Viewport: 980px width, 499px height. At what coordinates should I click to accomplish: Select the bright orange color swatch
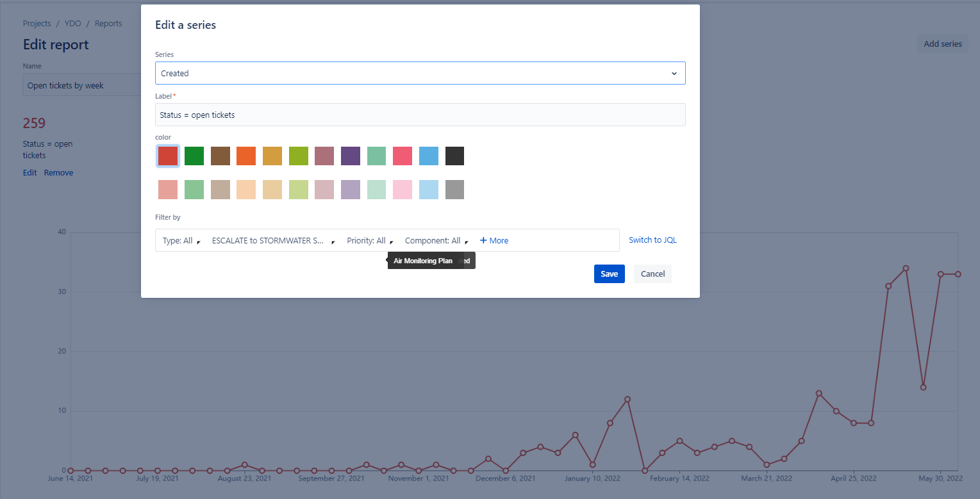pyautogui.click(x=246, y=156)
